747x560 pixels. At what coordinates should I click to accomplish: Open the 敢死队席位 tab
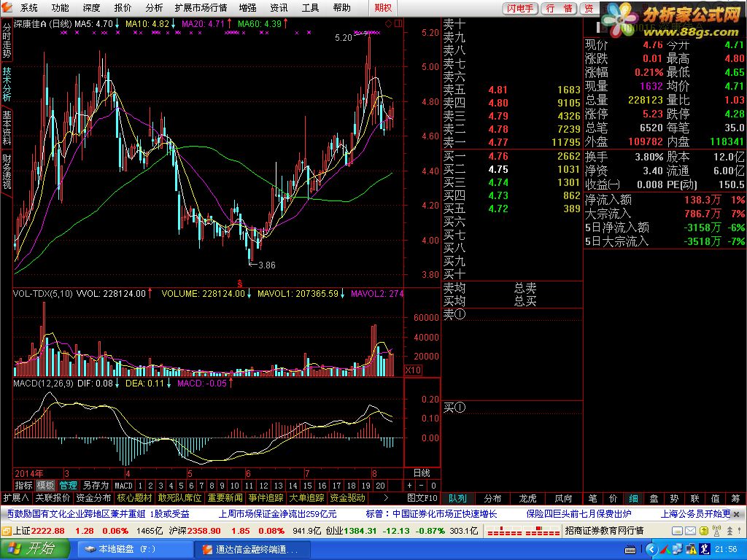tap(180, 498)
